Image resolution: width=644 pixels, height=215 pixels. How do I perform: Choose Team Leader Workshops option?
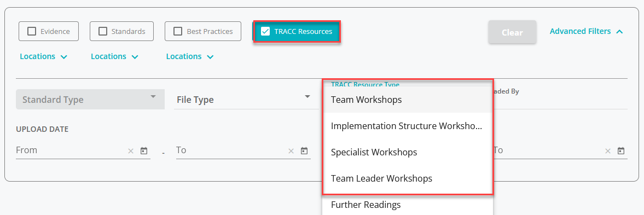pyautogui.click(x=408, y=178)
